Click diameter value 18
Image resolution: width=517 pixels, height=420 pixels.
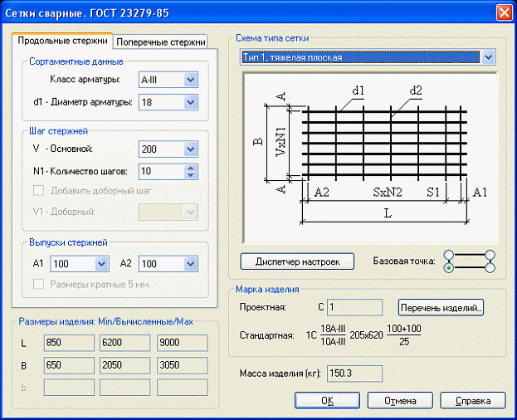[x=147, y=102]
